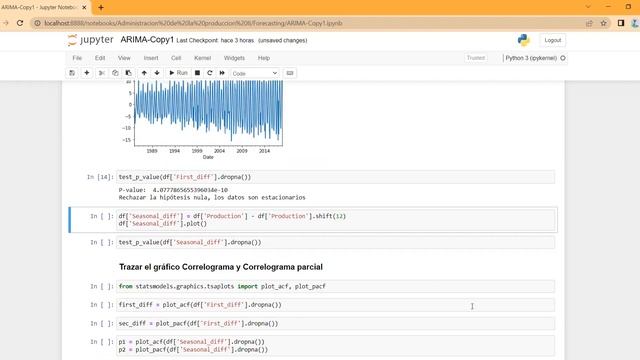Viewport: 640px width, 360px height.
Task: Click the 'Rechazar la hipótesis nula' output line
Action: point(212,198)
